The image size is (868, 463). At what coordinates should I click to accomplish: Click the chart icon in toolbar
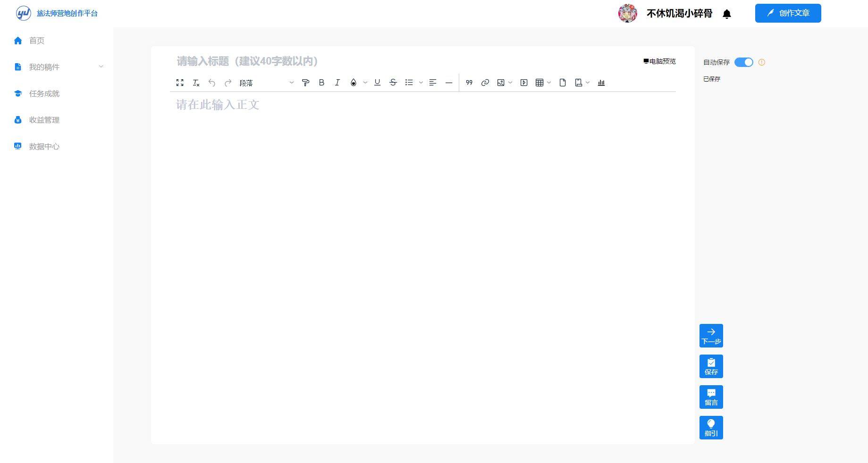[601, 83]
